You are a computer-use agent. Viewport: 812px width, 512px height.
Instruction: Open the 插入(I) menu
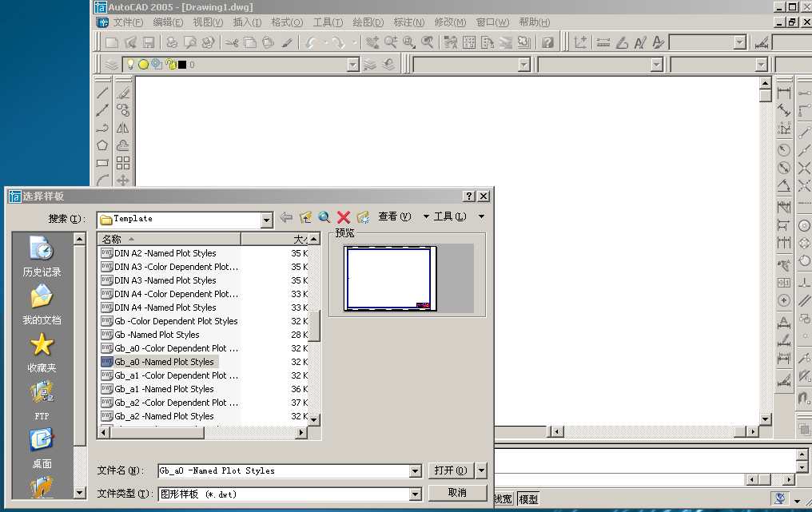[247, 22]
